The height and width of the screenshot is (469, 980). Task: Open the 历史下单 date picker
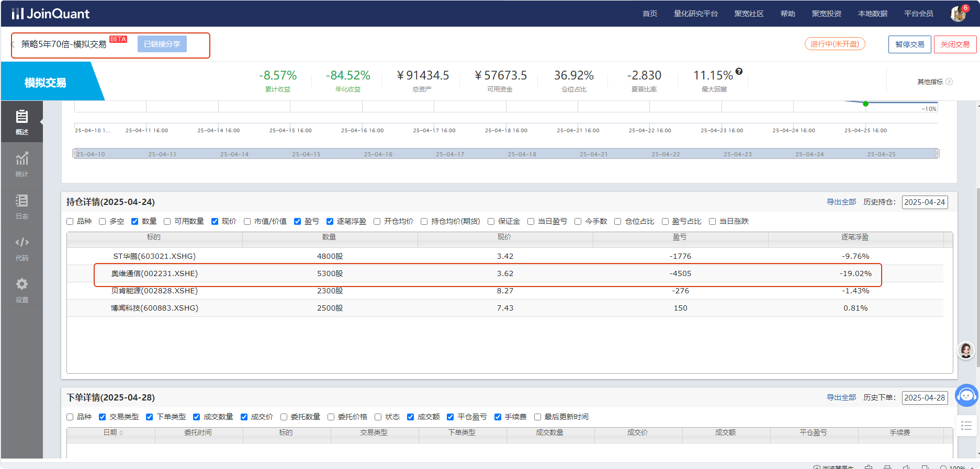[925, 398]
